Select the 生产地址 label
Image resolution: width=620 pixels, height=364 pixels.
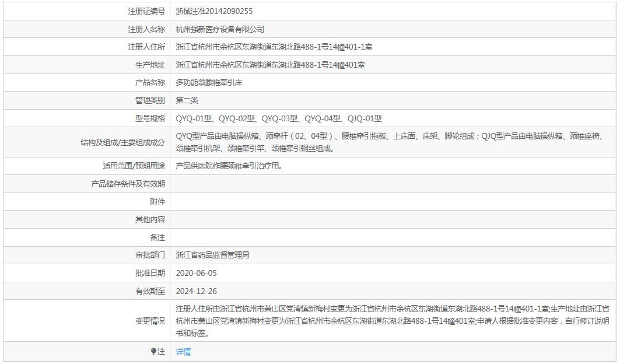coord(150,65)
